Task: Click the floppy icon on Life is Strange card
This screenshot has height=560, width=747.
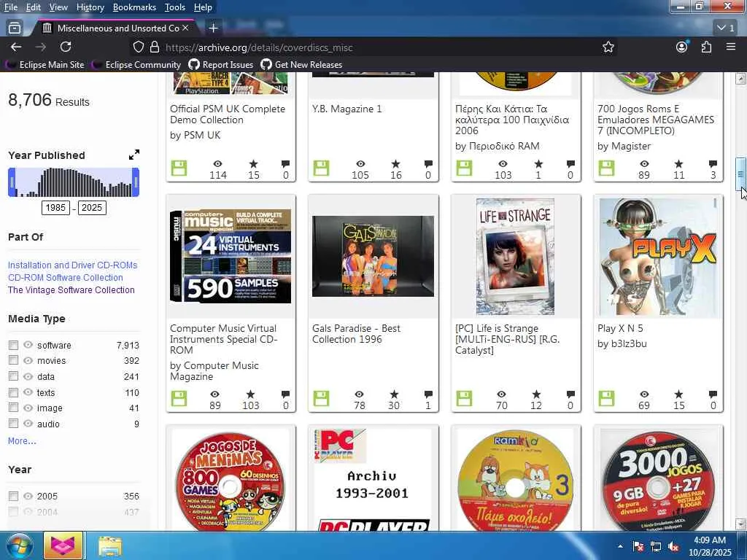Action: tap(464, 399)
